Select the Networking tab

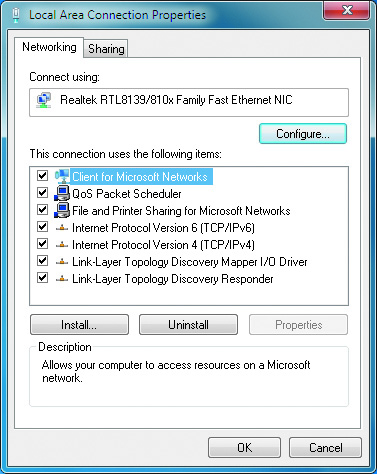[49, 47]
